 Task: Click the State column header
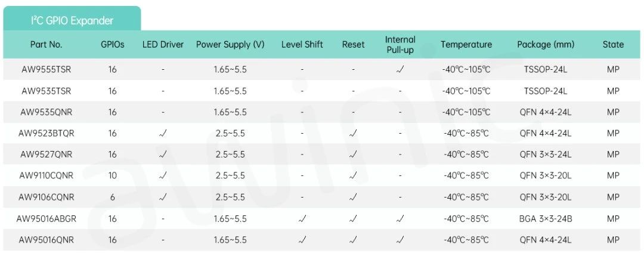pyautogui.click(x=613, y=44)
